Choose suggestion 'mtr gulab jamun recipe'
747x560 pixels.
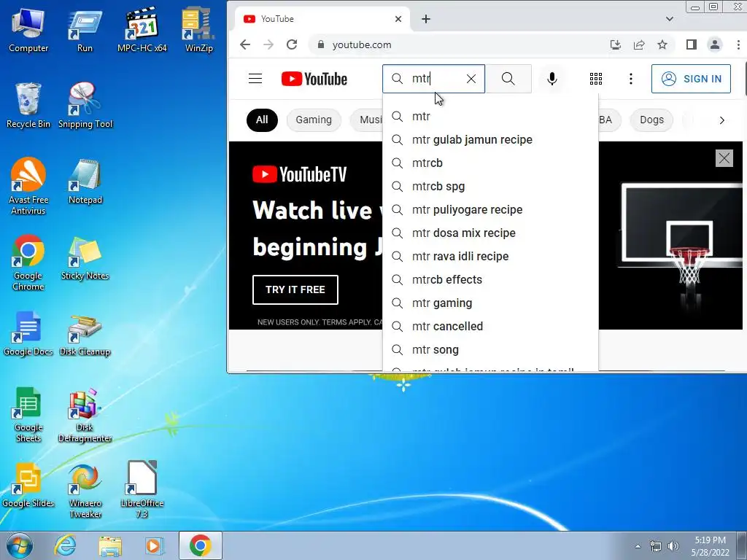click(x=490, y=140)
